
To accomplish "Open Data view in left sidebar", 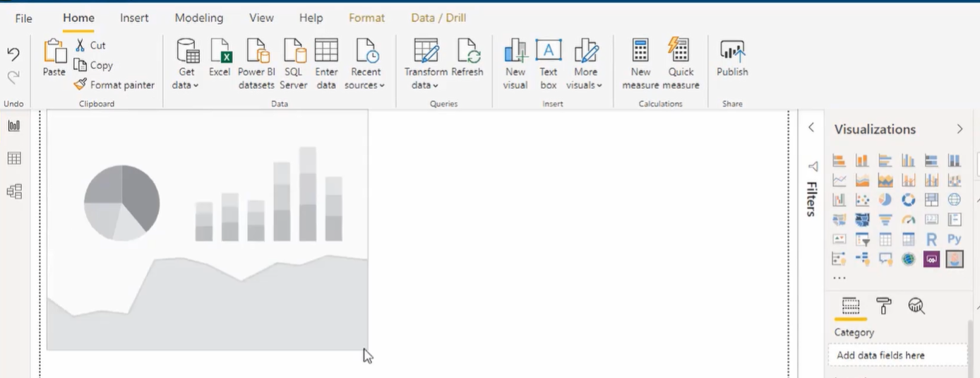I will (14, 158).
